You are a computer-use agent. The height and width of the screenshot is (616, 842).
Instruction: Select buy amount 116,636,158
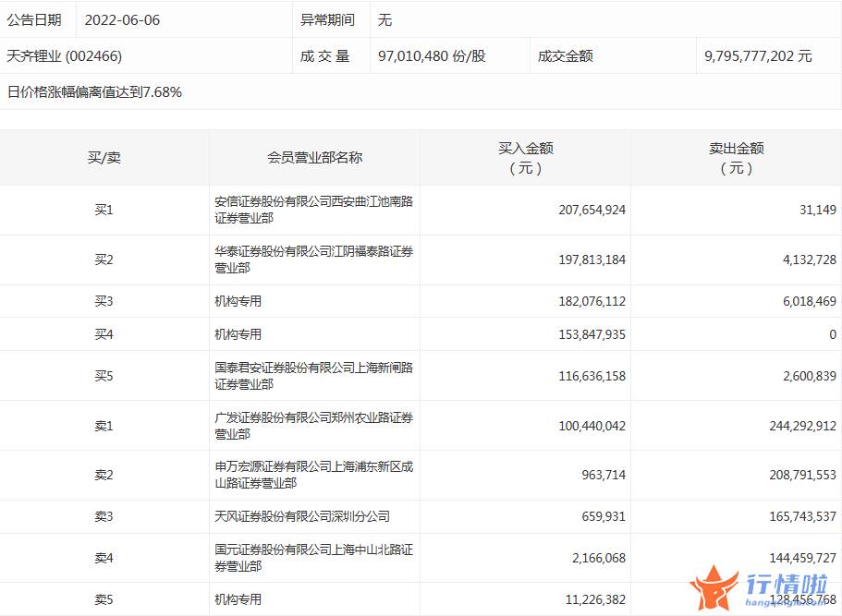pyautogui.click(x=592, y=376)
